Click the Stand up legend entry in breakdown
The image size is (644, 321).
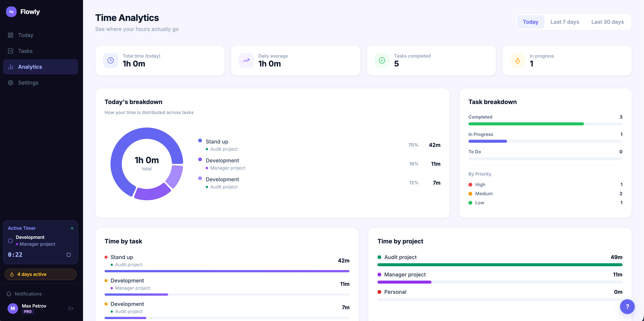[216, 142]
